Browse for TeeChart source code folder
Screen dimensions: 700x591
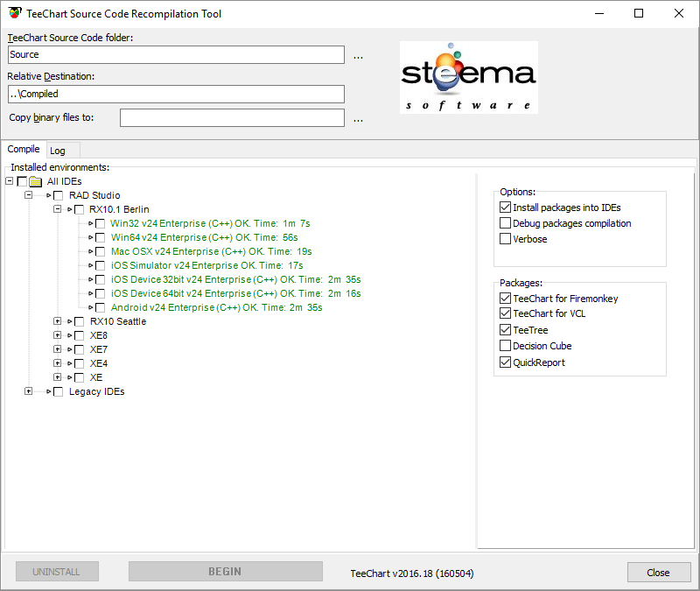click(x=358, y=55)
